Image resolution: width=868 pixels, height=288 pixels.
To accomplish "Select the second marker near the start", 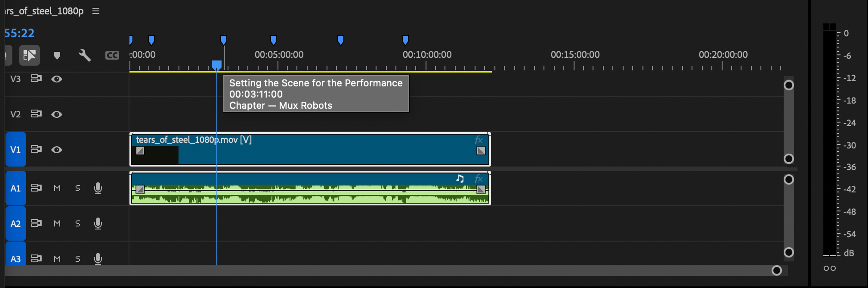I will click(x=151, y=40).
